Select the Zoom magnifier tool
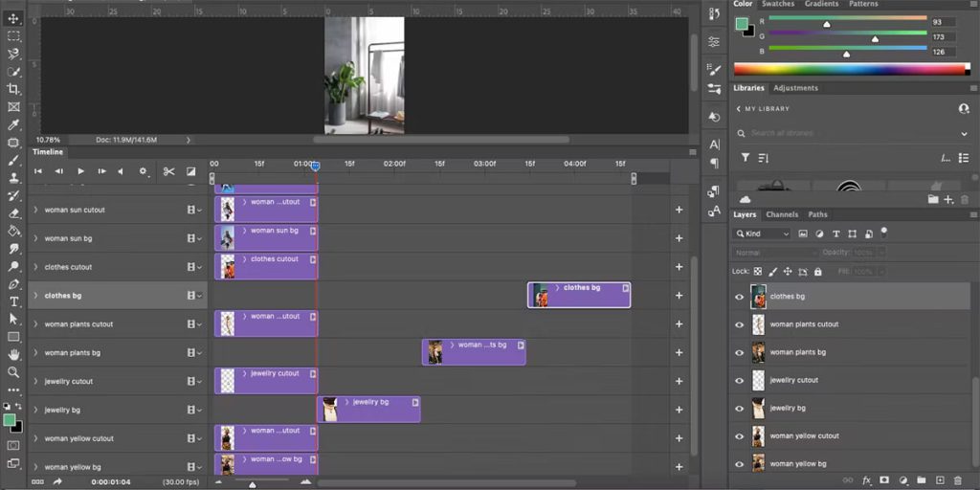This screenshot has height=490, width=980. point(13,372)
